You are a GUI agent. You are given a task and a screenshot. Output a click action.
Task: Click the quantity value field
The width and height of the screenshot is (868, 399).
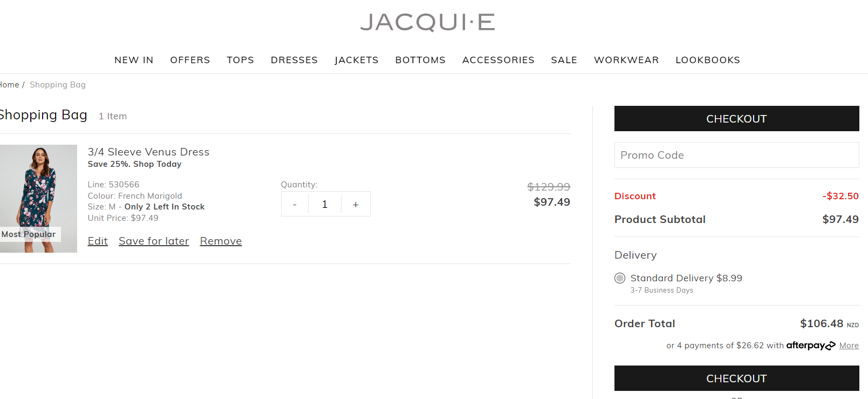coord(325,205)
